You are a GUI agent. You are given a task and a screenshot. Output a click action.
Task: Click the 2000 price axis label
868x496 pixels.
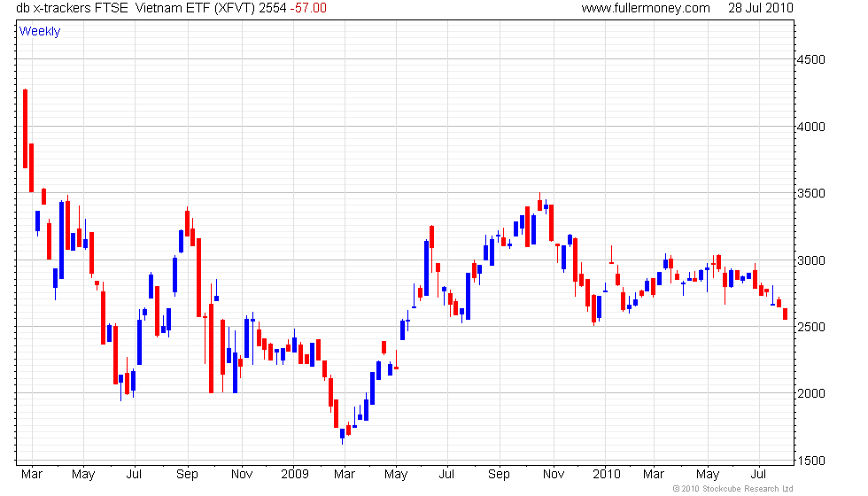(811, 393)
